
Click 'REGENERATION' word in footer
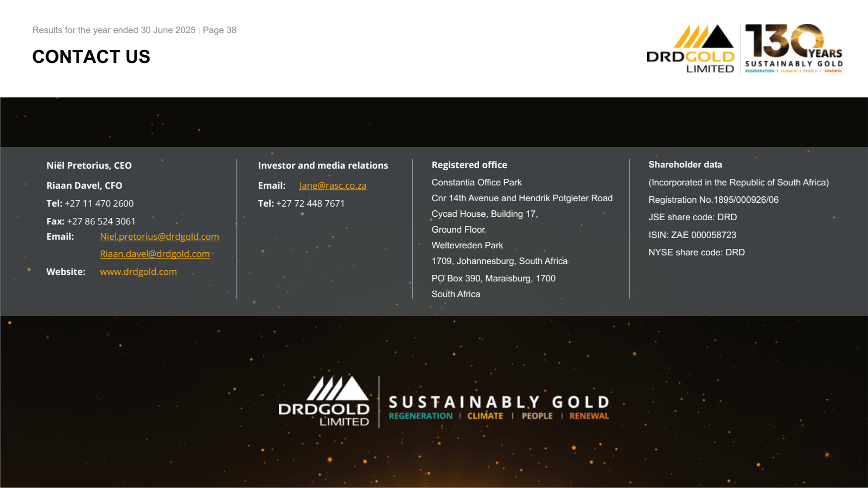pos(420,416)
